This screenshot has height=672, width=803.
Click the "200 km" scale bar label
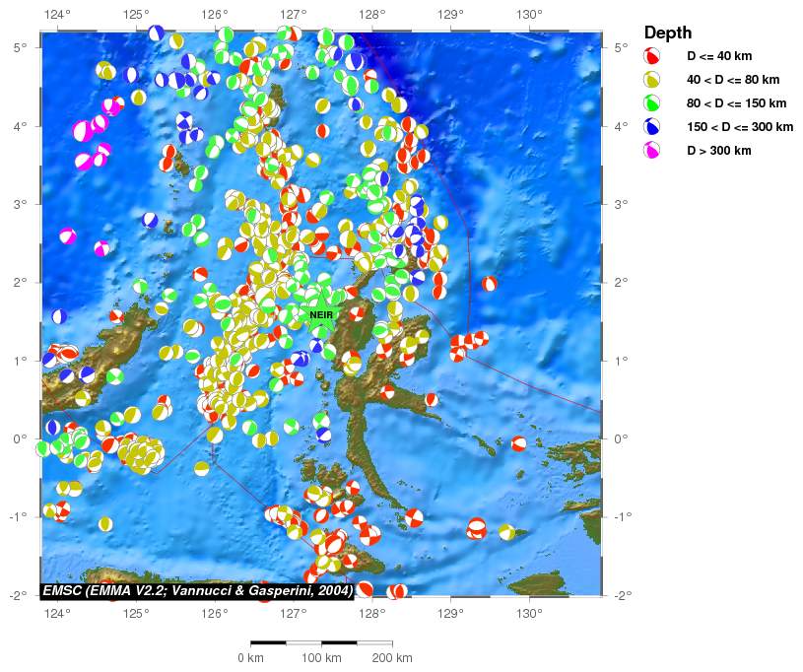[x=391, y=657]
